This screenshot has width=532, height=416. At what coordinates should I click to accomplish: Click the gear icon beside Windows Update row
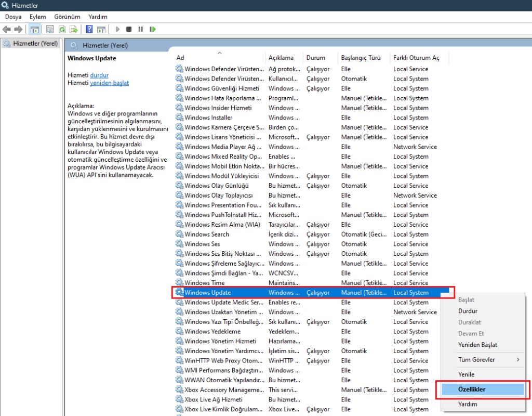click(x=179, y=292)
